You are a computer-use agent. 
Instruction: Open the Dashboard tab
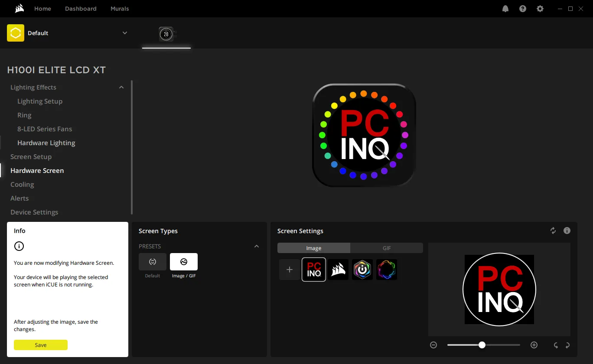81,9
